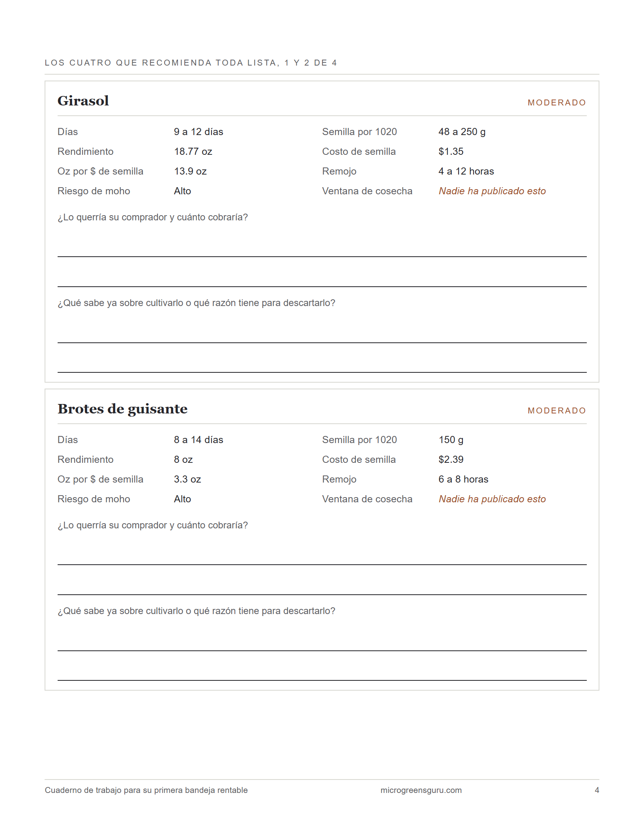Select the soak time 4 a 12 horas
The height and width of the screenshot is (834, 644).
(x=466, y=171)
